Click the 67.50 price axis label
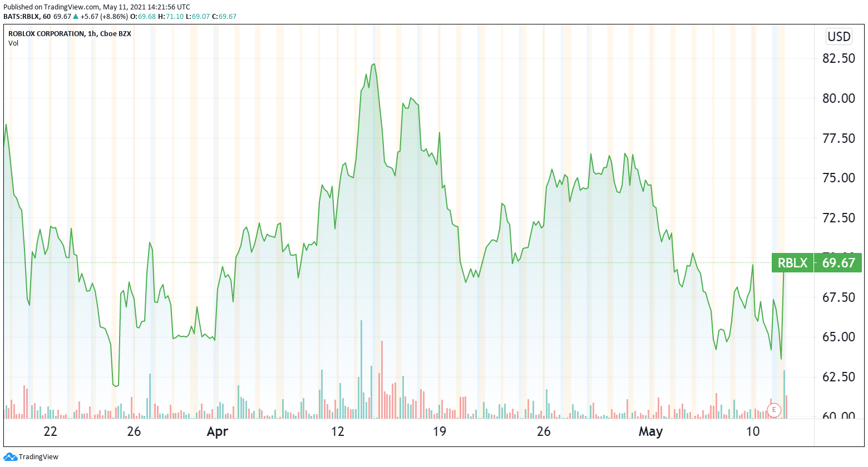 click(x=839, y=297)
